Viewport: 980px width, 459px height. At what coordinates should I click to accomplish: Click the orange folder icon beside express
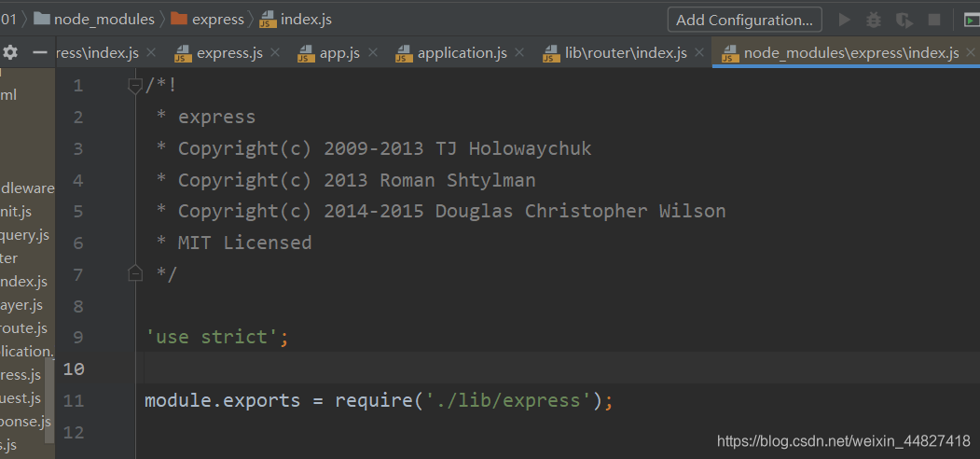point(179,20)
